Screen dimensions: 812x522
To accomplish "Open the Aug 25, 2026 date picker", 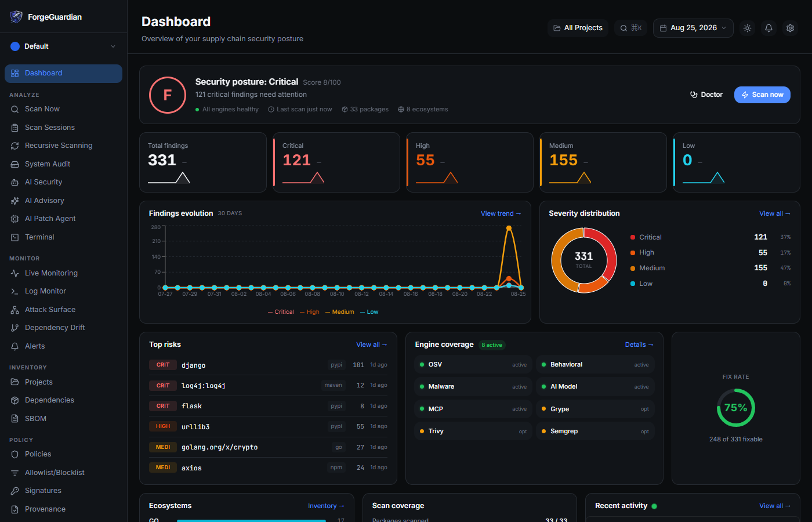I will 693,28.
